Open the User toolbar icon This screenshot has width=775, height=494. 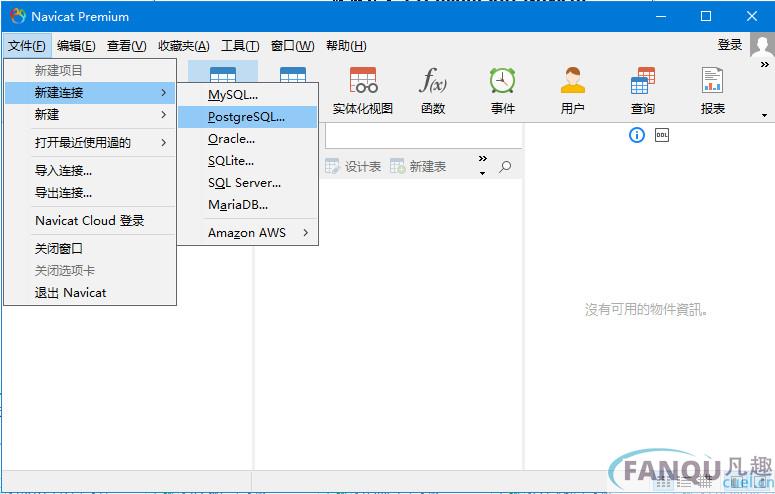572,90
